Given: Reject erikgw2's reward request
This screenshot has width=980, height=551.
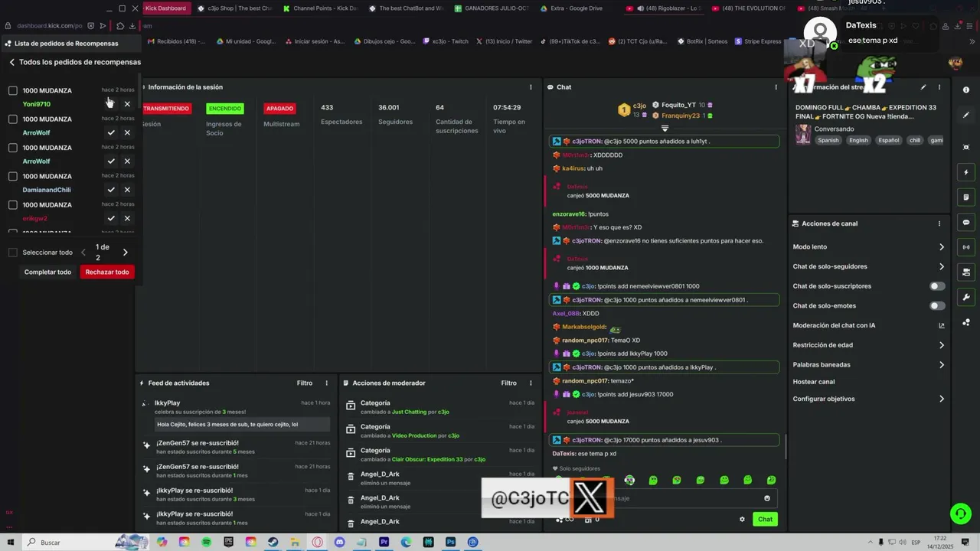Looking at the screenshot, I should tap(127, 218).
